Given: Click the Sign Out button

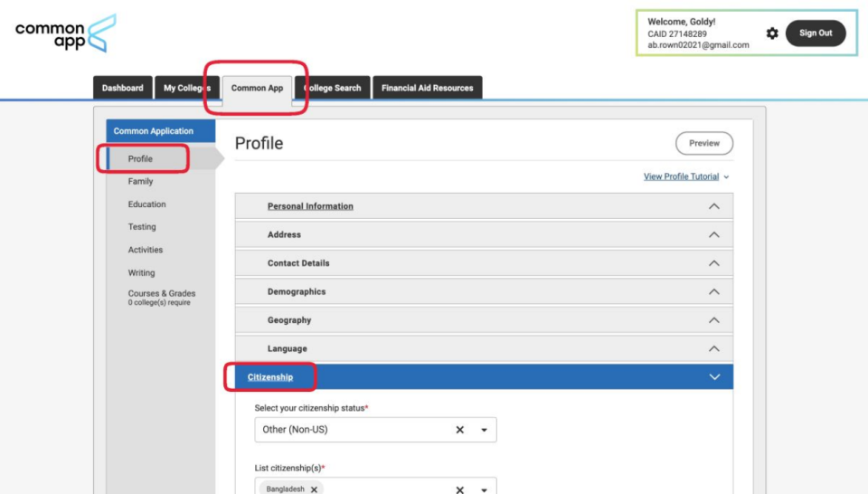Looking at the screenshot, I should tap(816, 33).
